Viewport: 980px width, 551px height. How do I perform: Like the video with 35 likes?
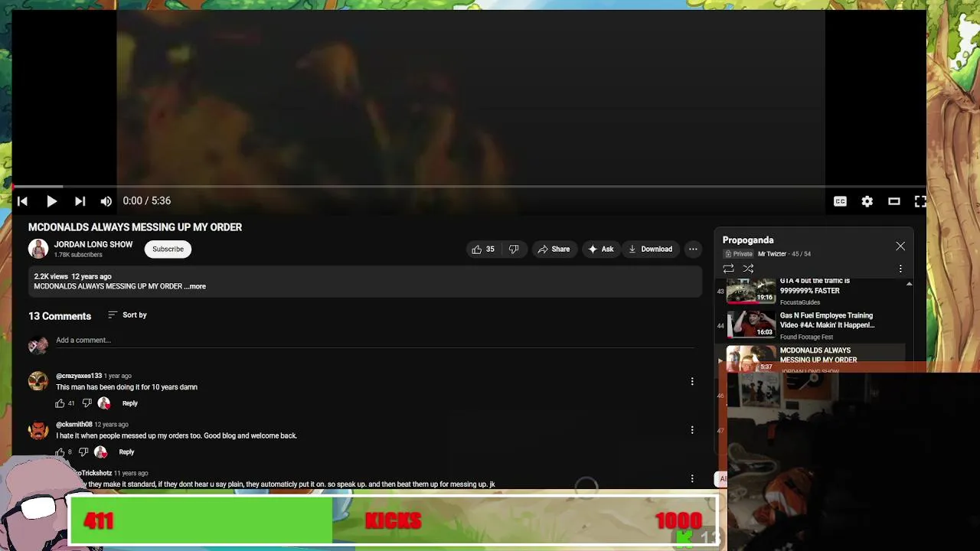coord(483,249)
